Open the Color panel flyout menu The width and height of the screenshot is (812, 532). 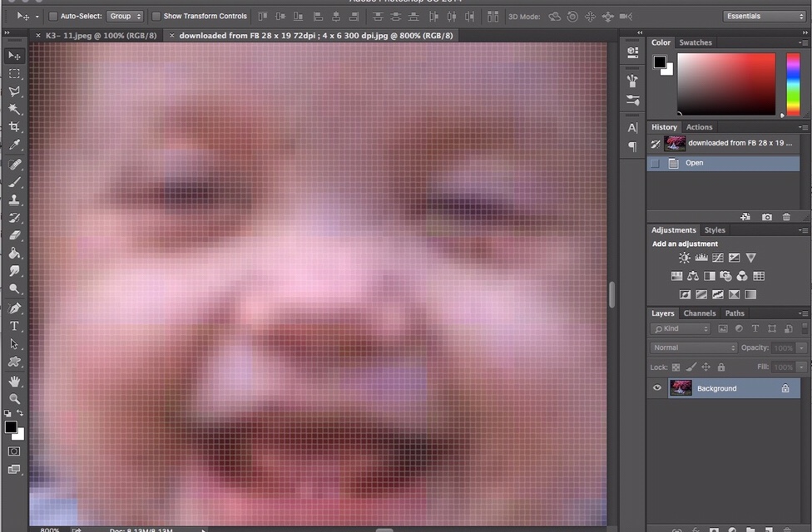(x=803, y=42)
